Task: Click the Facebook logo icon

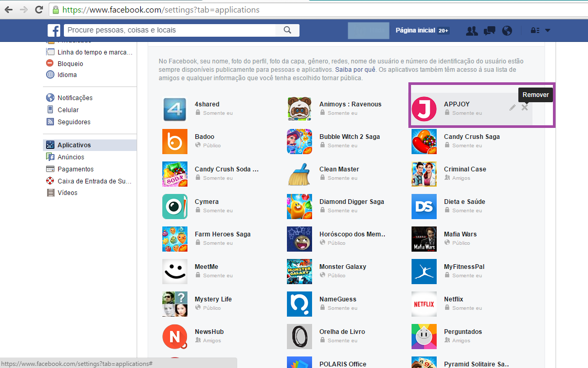Action: (x=53, y=30)
